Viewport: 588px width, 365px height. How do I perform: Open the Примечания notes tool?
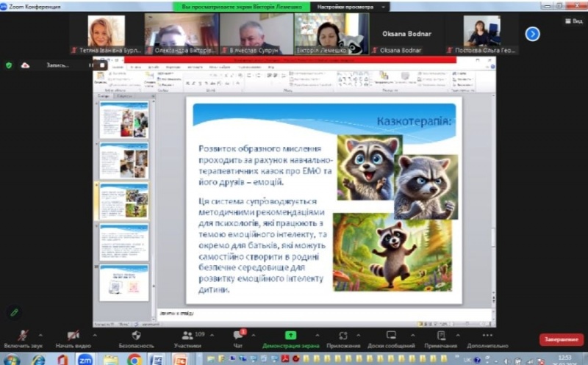[x=440, y=338]
